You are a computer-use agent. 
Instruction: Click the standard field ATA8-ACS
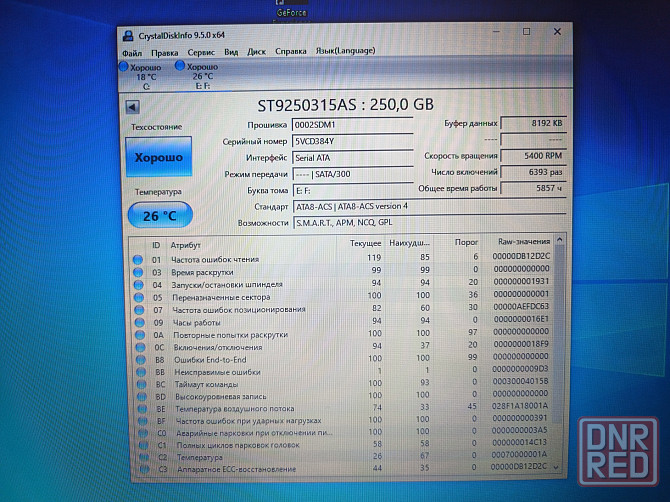429,206
